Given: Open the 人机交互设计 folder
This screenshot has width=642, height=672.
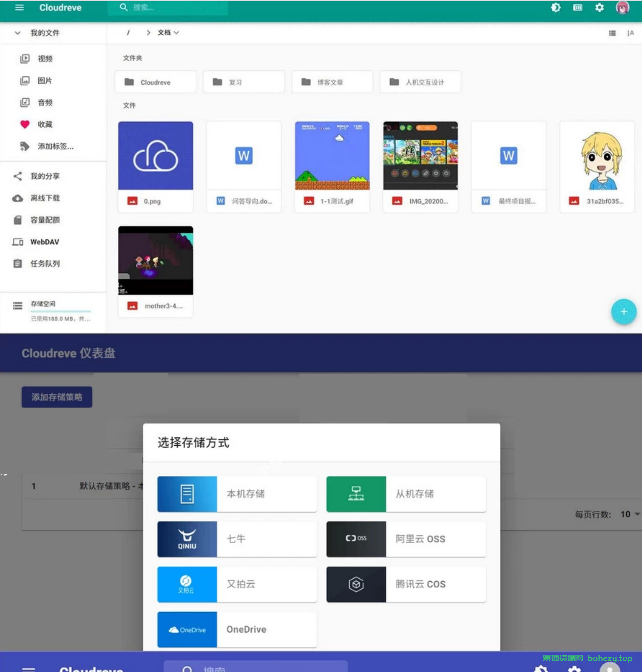Looking at the screenshot, I should click(x=421, y=82).
